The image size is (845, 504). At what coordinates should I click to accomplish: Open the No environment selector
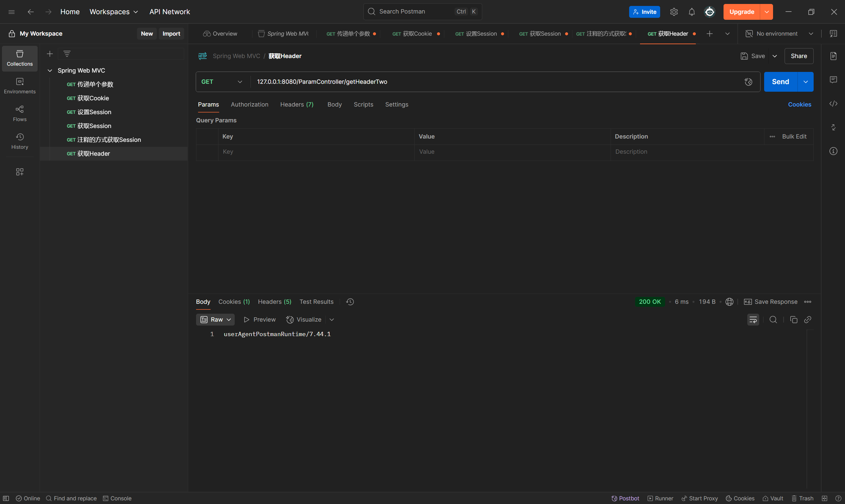coord(779,34)
